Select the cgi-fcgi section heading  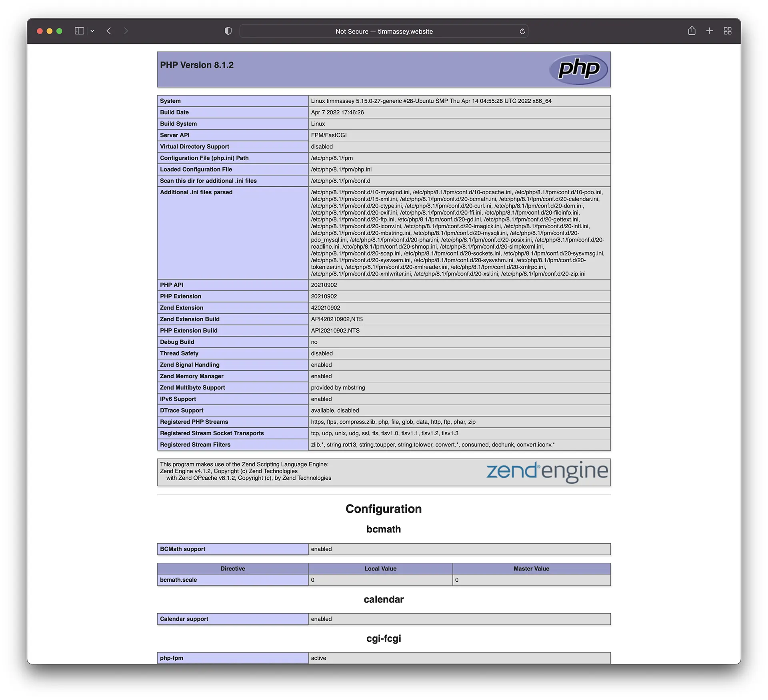[x=384, y=638]
